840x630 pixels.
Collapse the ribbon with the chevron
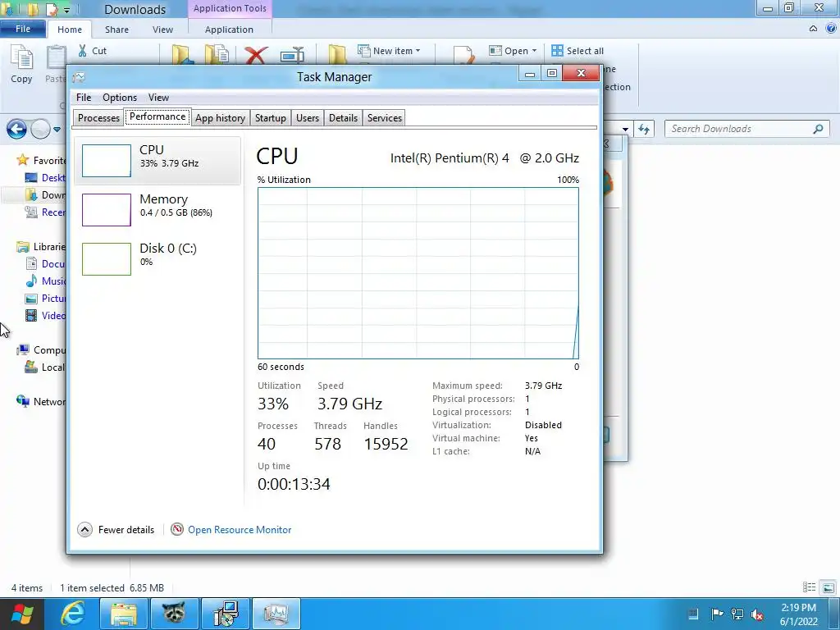tap(813, 29)
